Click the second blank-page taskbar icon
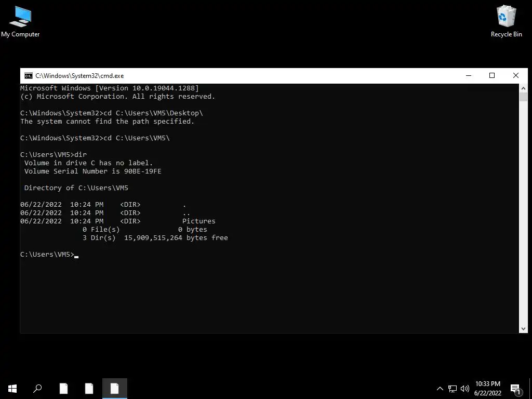Screen dimensions: 532x399 tap(89, 389)
